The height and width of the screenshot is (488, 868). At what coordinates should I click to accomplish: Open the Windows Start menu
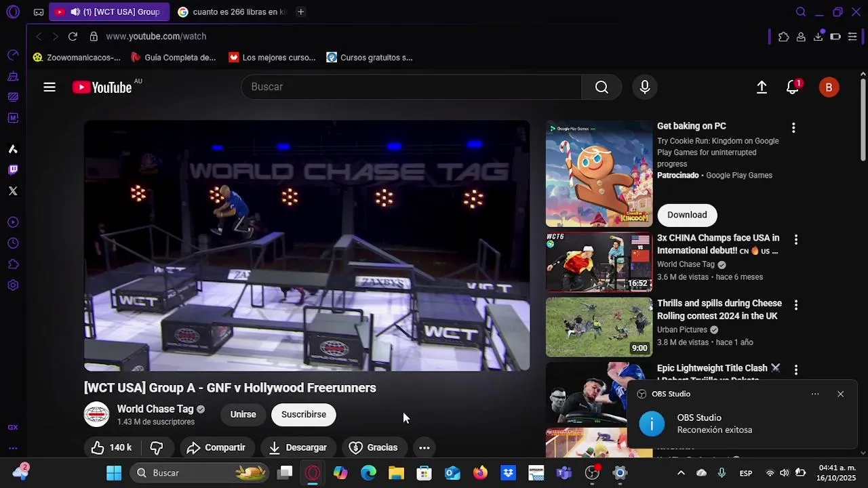point(114,472)
